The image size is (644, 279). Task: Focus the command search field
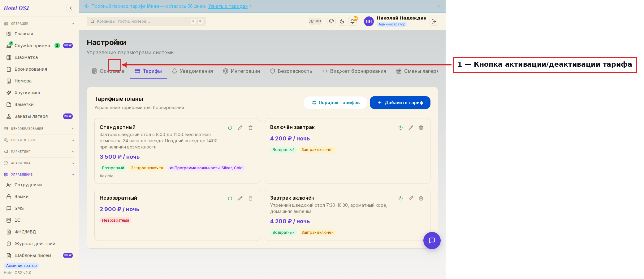point(146,21)
